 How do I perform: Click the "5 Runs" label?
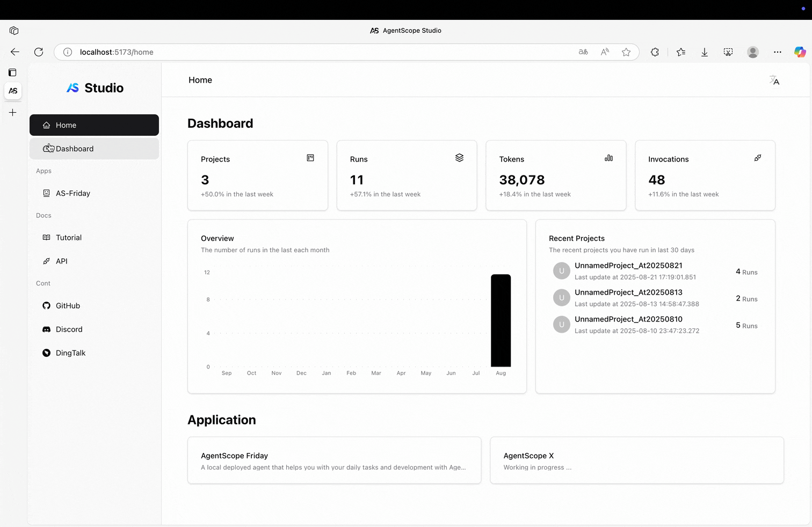(x=746, y=326)
